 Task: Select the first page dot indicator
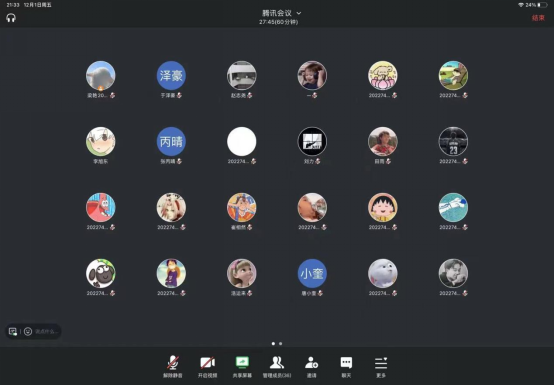coord(273,343)
